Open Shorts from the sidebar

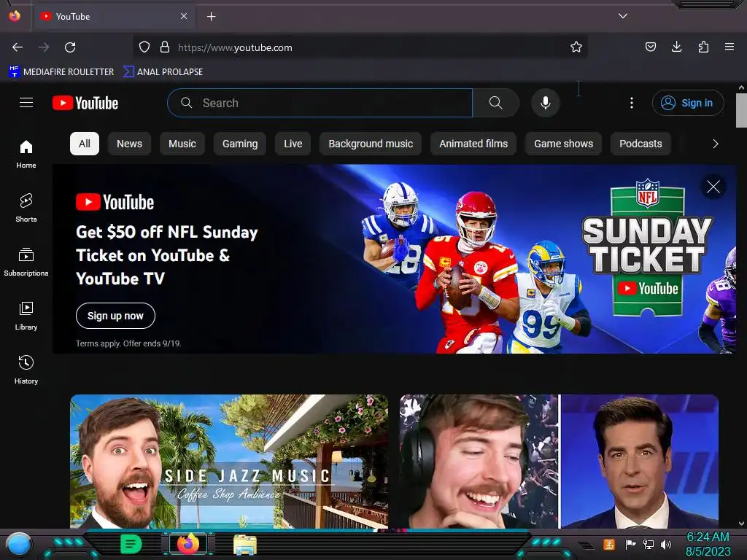[x=26, y=208]
